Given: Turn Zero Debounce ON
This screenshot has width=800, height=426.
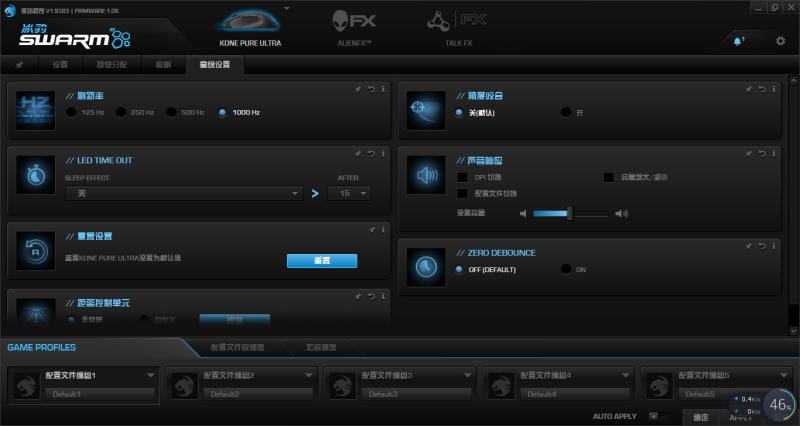Looking at the screenshot, I should pyautogui.click(x=566, y=269).
